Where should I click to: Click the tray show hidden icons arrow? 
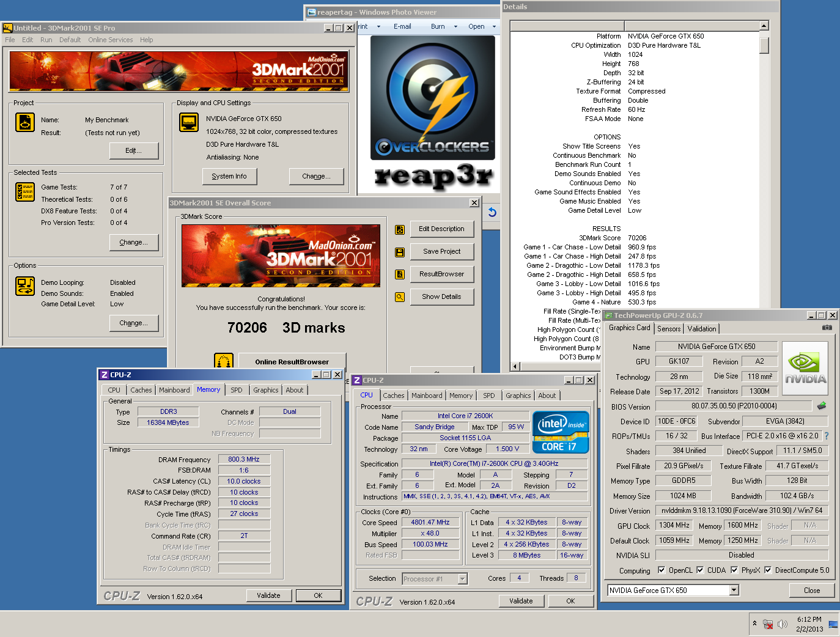coord(755,624)
